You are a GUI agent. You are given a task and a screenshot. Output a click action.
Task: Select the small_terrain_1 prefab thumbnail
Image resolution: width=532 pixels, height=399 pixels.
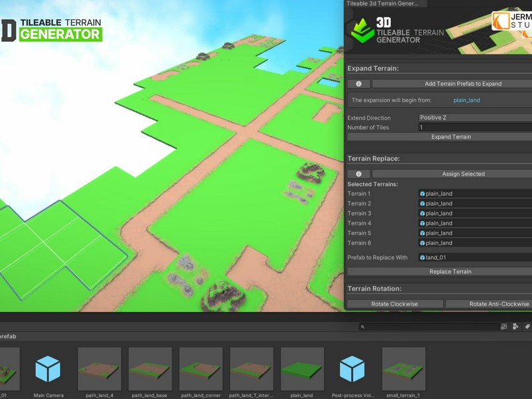[404, 369]
